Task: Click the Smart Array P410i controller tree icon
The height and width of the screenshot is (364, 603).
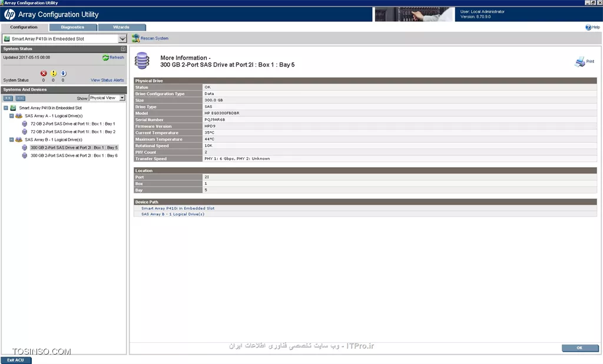Action: [13, 108]
